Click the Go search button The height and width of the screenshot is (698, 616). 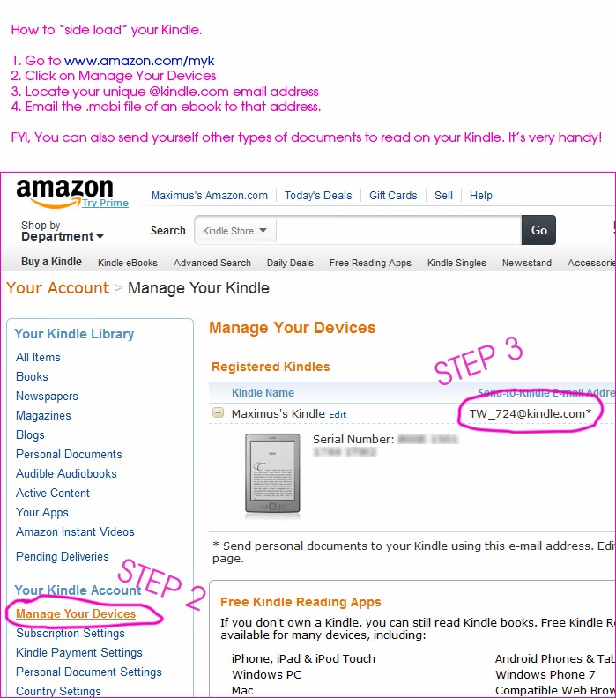click(x=538, y=230)
